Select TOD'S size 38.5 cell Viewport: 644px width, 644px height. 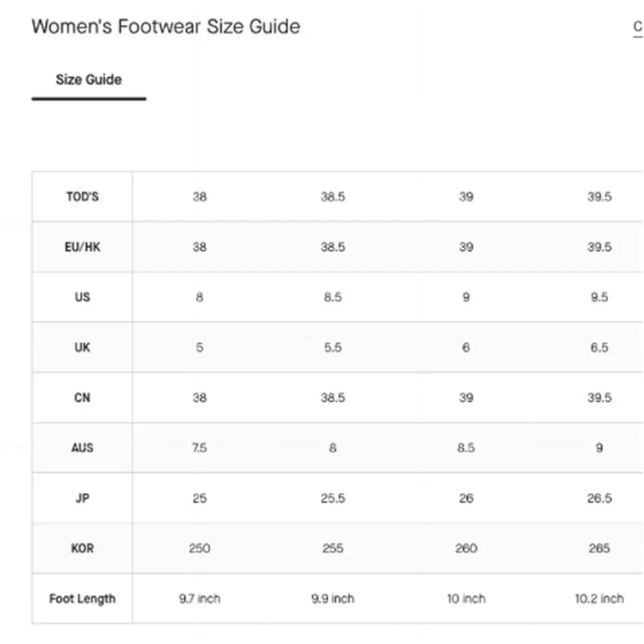333,196
